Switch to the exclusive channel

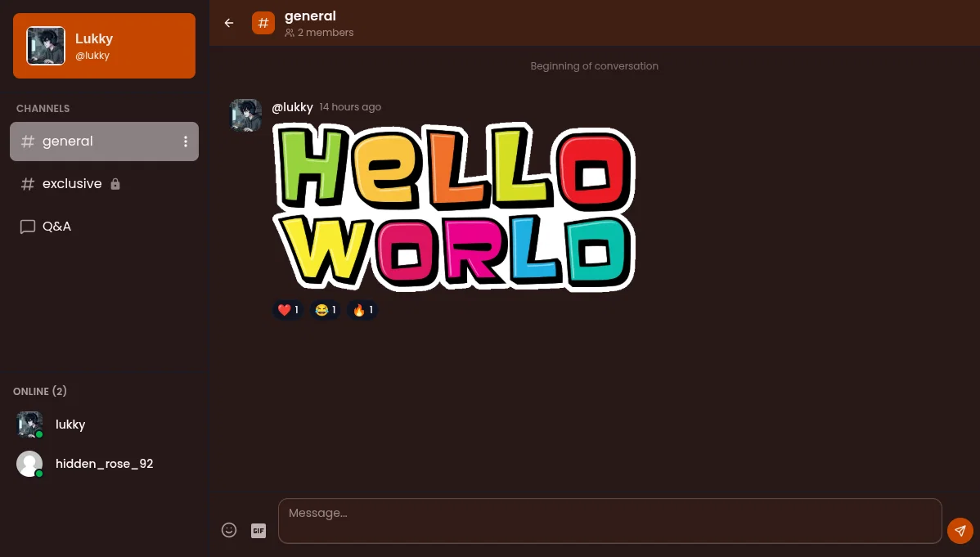coord(105,184)
